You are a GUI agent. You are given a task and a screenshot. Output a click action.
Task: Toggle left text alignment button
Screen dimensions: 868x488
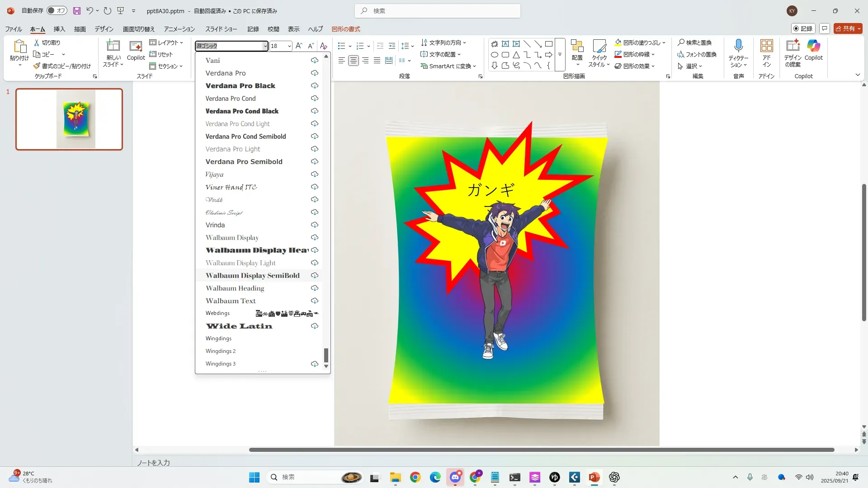(x=341, y=61)
